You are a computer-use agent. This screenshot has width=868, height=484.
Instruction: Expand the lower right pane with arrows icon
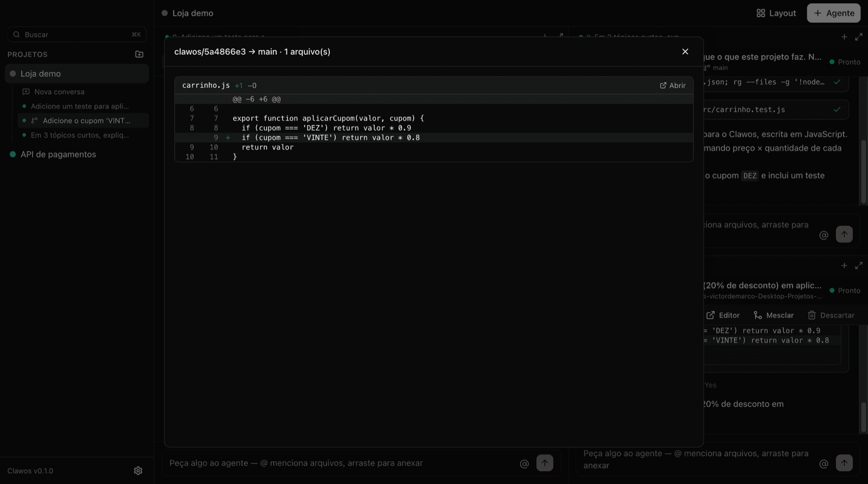pyautogui.click(x=859, y=266)
